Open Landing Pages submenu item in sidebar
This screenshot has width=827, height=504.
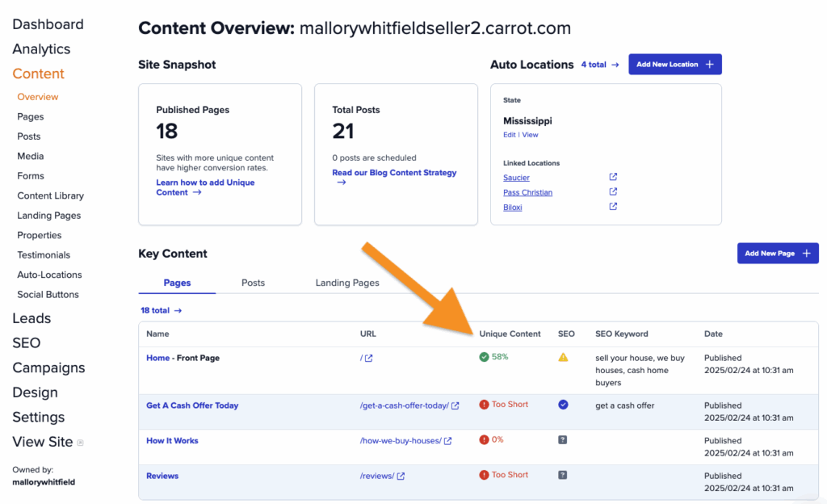click(49, 216)
